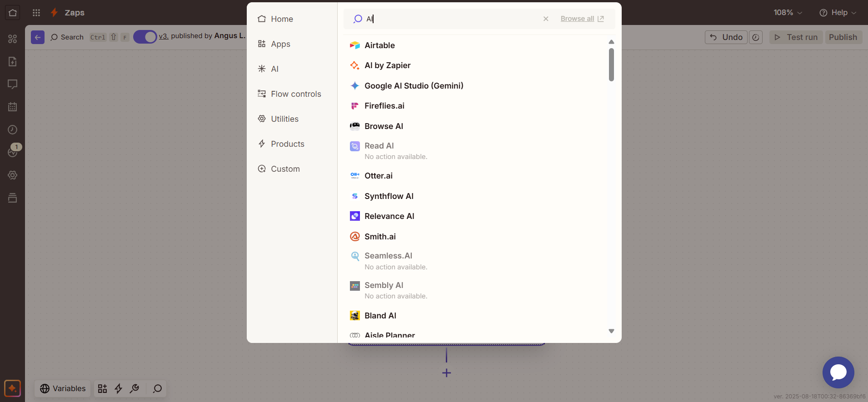The image size is (868, 402).
Task: Choose Smith.ai from the results
Action: pos(475,237)
